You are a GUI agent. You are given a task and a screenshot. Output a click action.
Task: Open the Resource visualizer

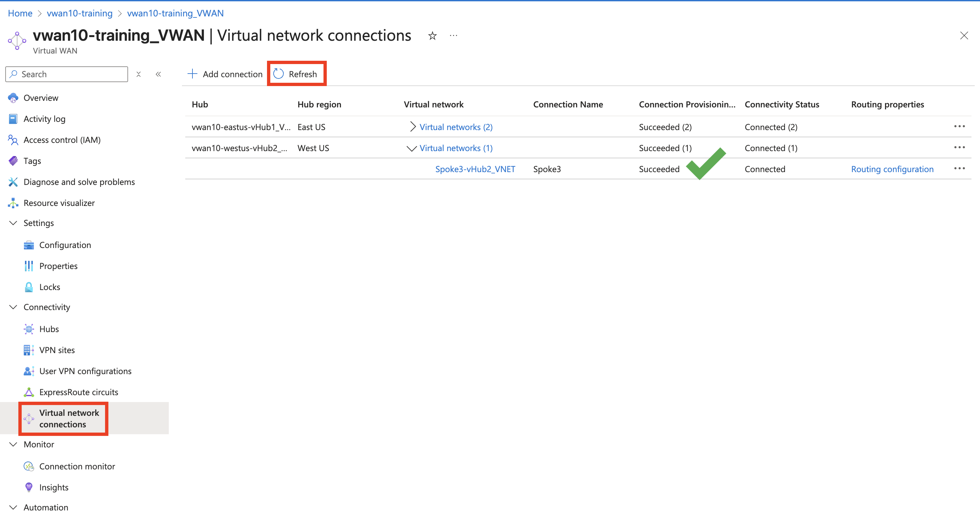59,203
